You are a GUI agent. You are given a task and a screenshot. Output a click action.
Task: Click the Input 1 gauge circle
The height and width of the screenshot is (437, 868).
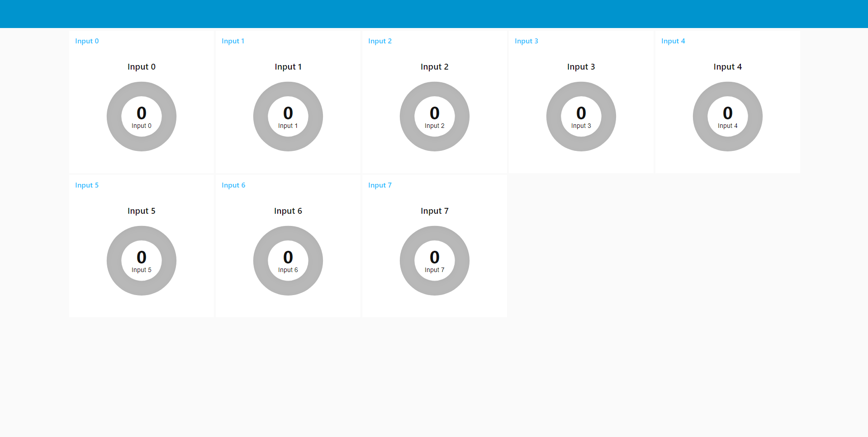pyautogui.click(x=288, y=116)
